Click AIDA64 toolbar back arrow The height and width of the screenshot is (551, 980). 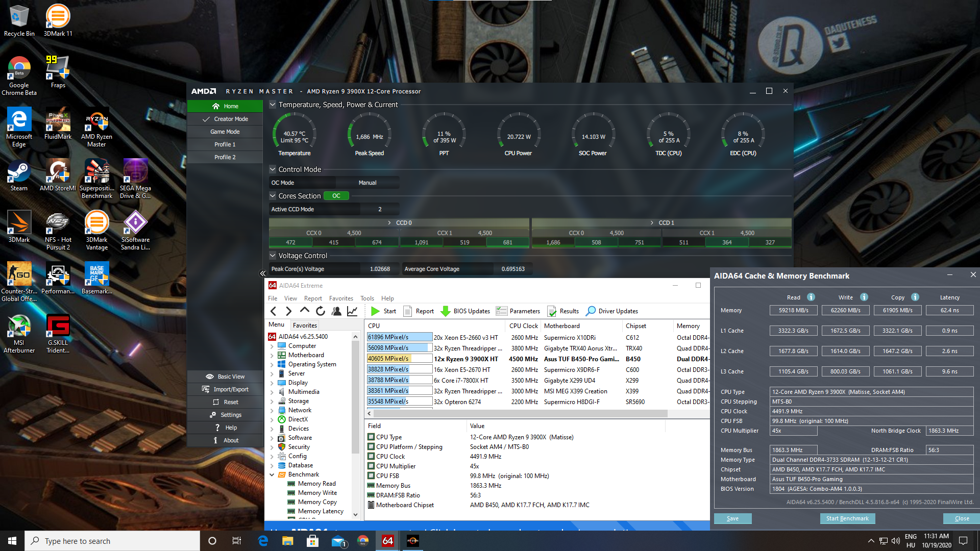[274, 311]
